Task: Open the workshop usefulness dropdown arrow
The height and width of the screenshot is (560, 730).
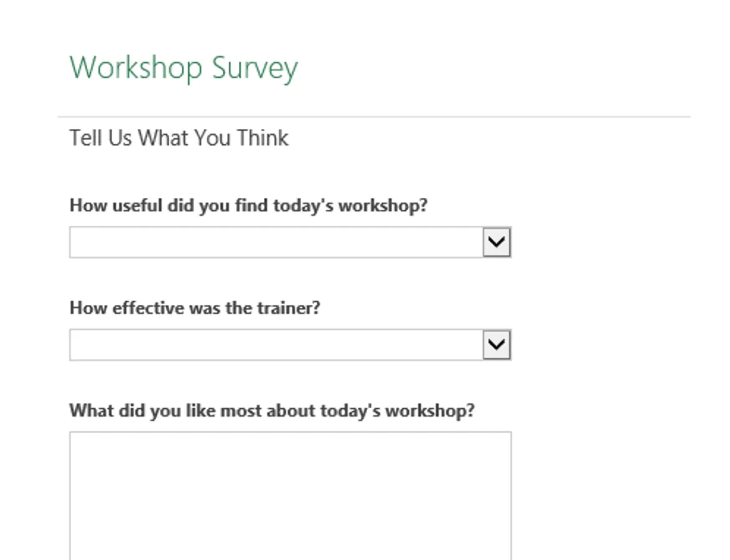Action: (x=497, y=242)
